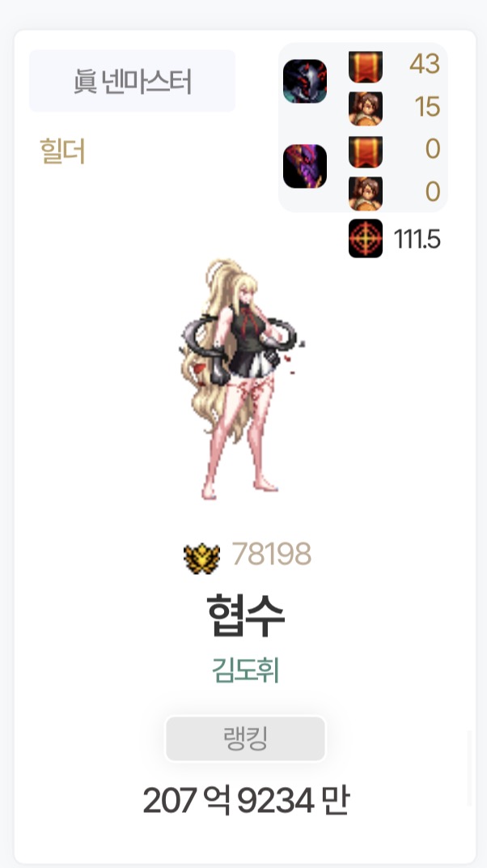Open the adventure group link 김도휘
Image resolution: width=487 pixels, height=868 pixels.
[245, 670]
